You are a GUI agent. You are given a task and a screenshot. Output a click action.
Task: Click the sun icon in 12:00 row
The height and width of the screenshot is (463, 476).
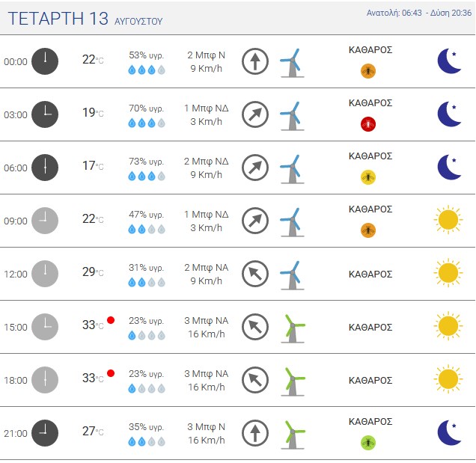coord(448,273)
